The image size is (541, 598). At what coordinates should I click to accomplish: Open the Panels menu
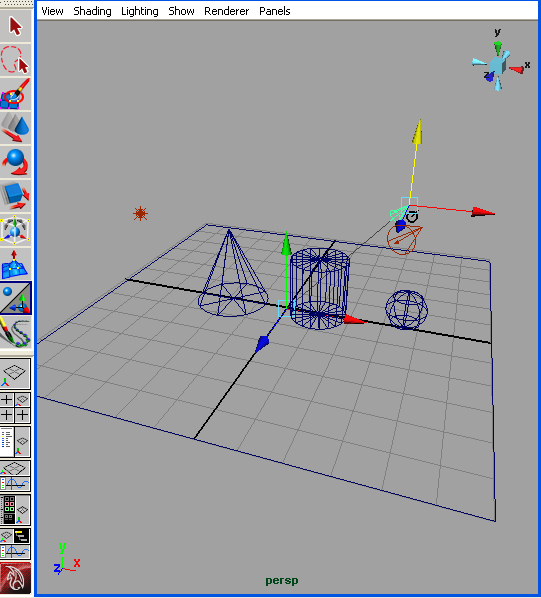click(x=275, y=11)
